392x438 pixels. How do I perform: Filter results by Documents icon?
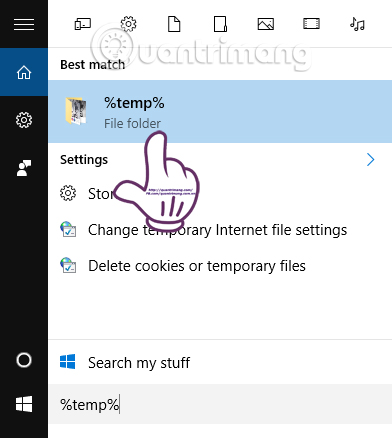(174, 24)
